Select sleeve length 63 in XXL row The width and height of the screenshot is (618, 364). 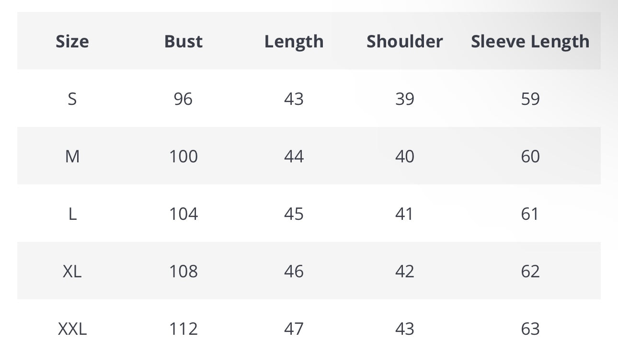pyautogui.click(x=530, y=329)
